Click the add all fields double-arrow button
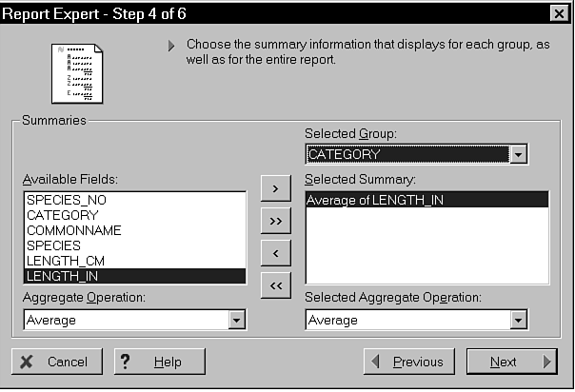 click(x=274, y=221)
